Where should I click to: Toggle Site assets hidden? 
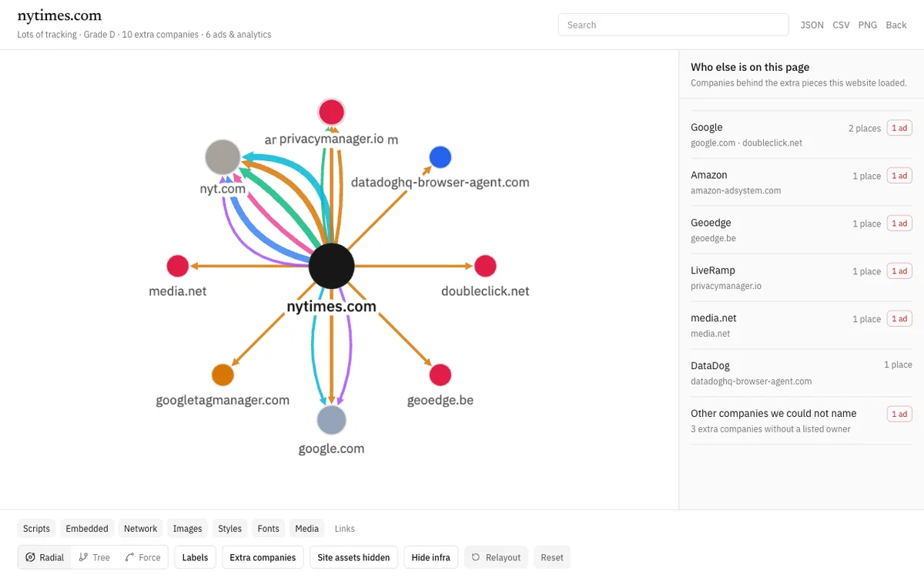353,557
